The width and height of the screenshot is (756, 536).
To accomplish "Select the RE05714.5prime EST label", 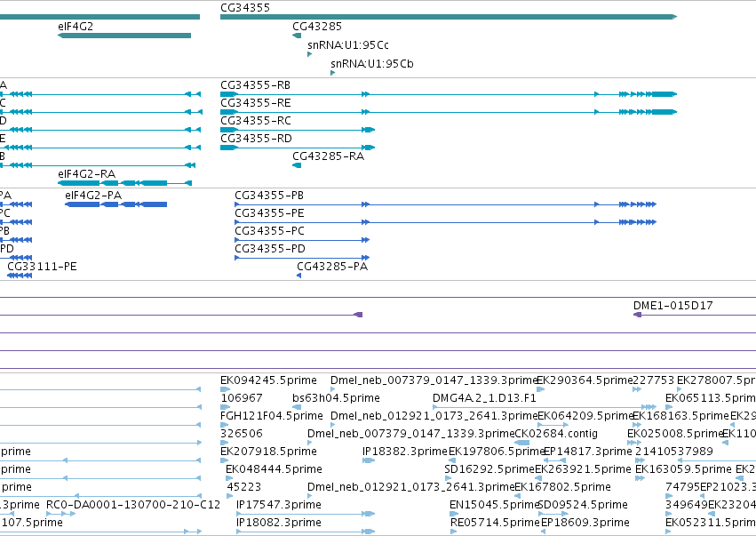I will click(x=495, y=523).
